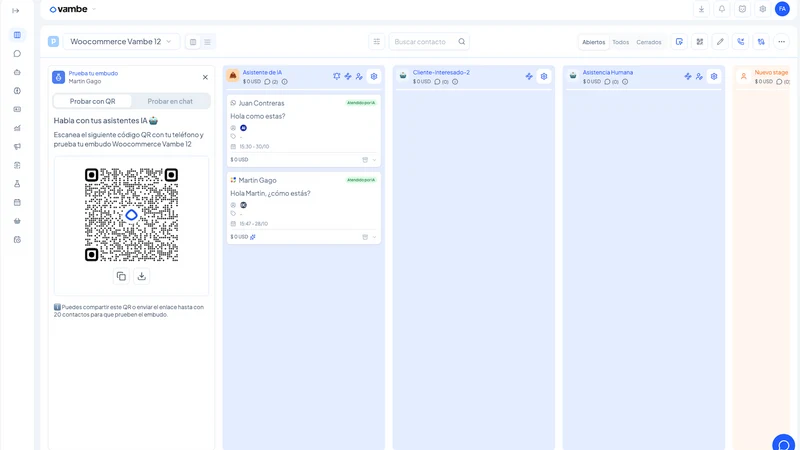This screenshot has width=800, height=450.
Task: Click the archive icon on Juan Contreras card
Action: [365, 160]
